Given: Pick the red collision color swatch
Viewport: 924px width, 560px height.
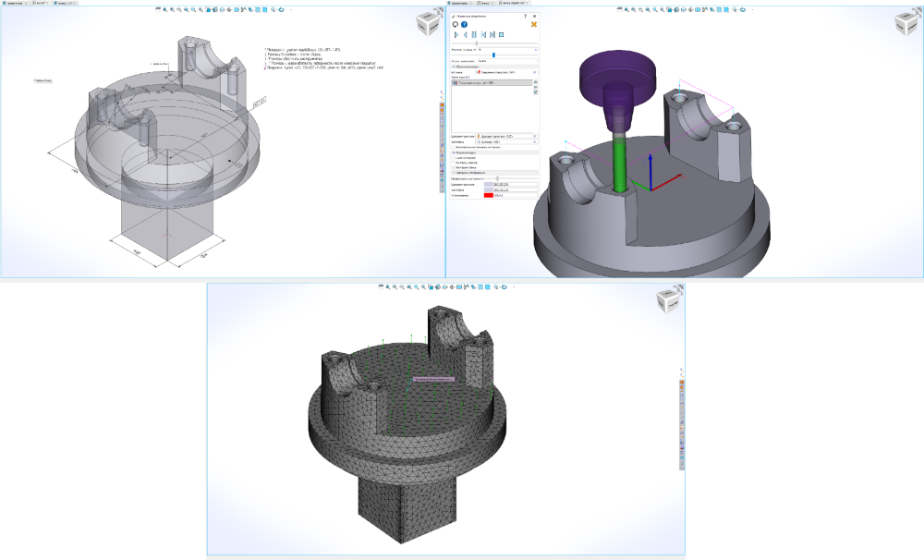Looking at the screenshot, I should coord(489,195).
